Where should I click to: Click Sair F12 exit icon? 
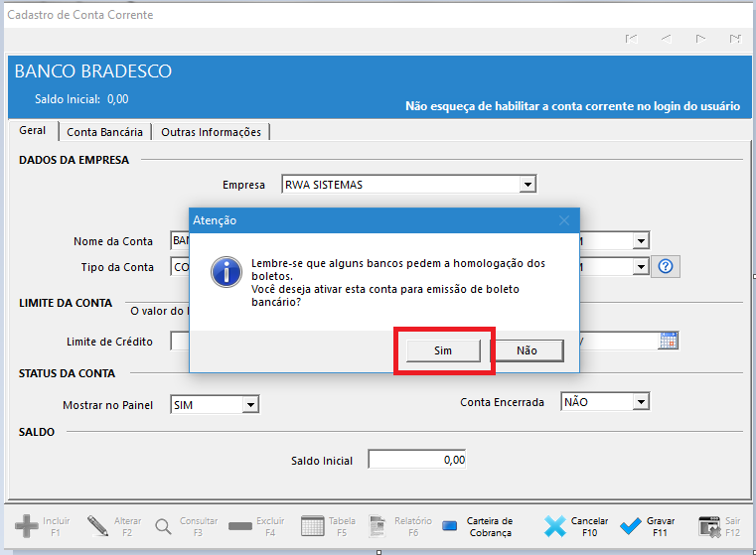709,526
